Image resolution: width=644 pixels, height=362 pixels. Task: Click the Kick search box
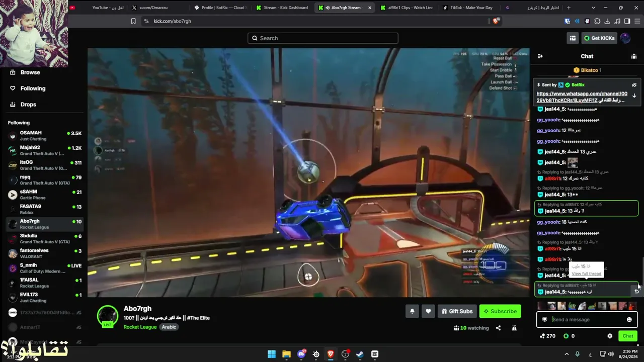point(323,38)
